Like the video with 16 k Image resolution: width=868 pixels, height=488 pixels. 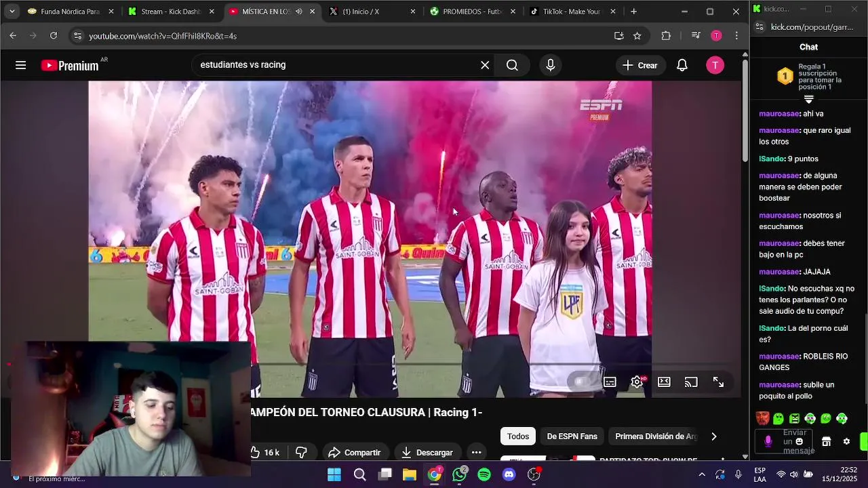tap(266, 452)
